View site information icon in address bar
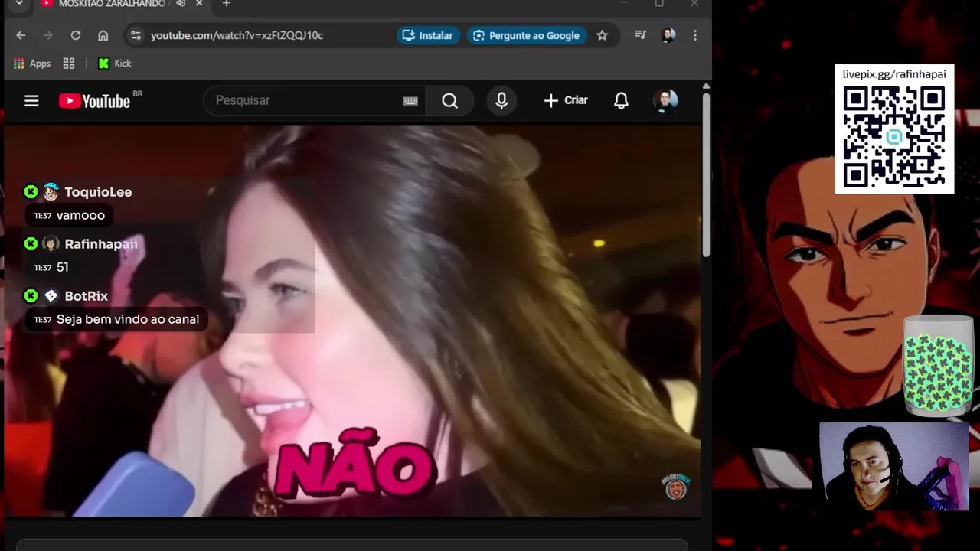980x551 pixels. point(136,35)
